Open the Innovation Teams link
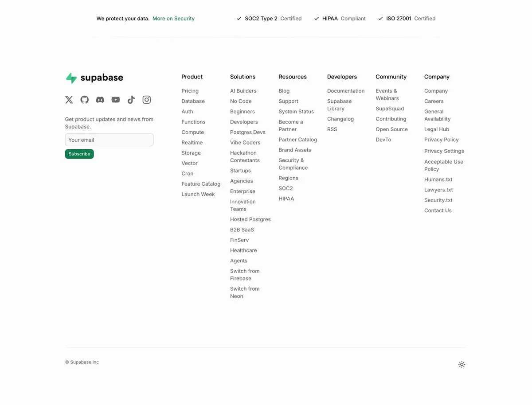The height and width of the screenshot is (405, 532). tap(243, 205)
